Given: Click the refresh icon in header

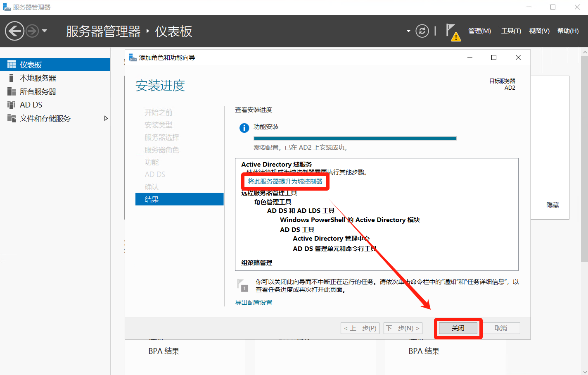Looking at the screenshot, I should (x=422, y=31).
